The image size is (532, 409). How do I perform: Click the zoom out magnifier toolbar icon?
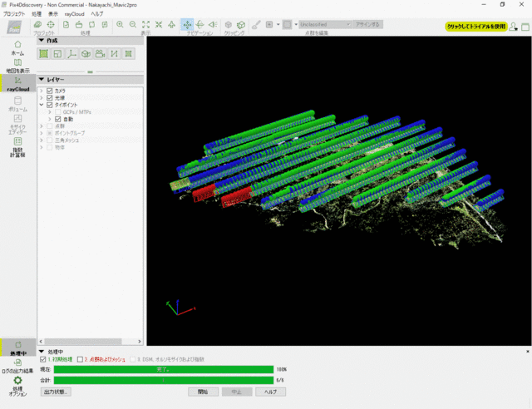coord(133,24)
